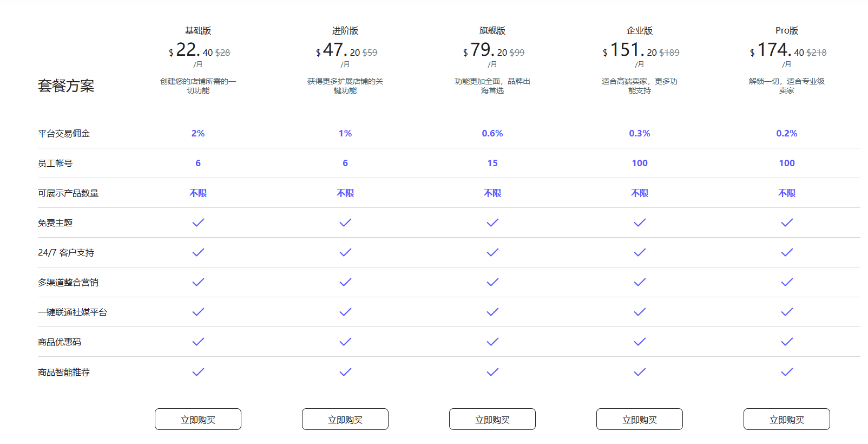Click the 免费主题 row label
868x444 pixels.
tap(55, 223)
